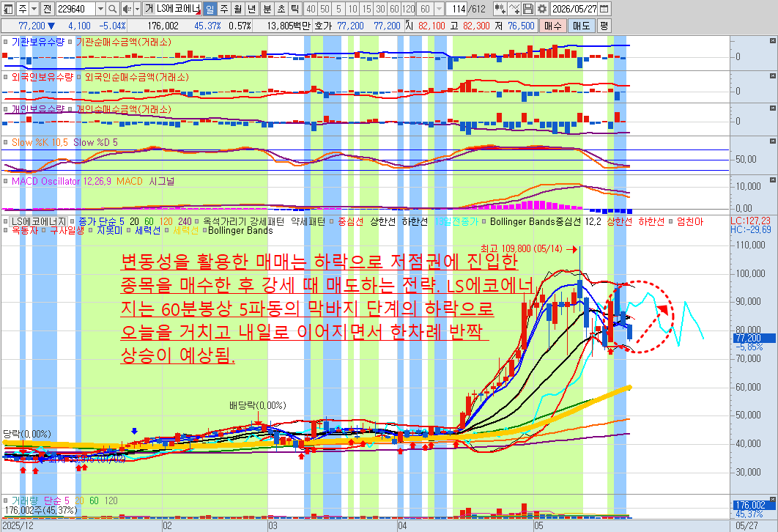Click the MACD Oscillator 12,26,9 legend
778x532 pixels.
62,181
